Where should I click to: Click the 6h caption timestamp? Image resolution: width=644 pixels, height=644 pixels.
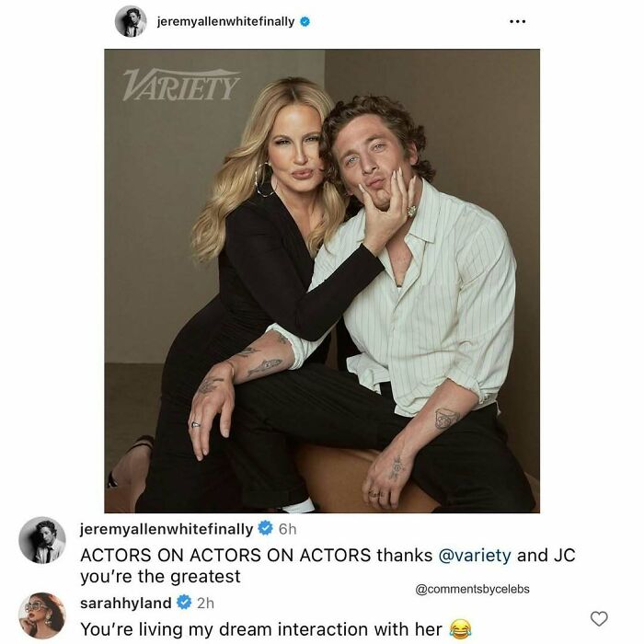point(287,529)
